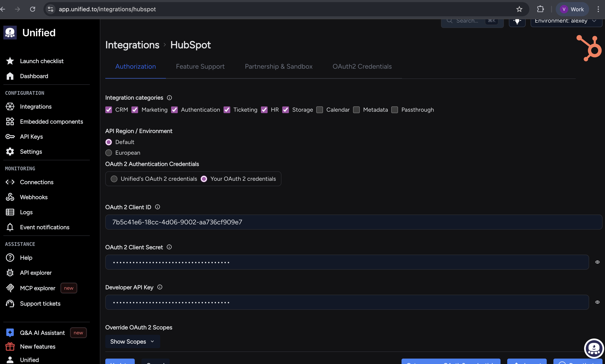605x364 pixels.
Task: Open the API explorer bug icon
Action: pyautogui.click(x=10, y=273)
